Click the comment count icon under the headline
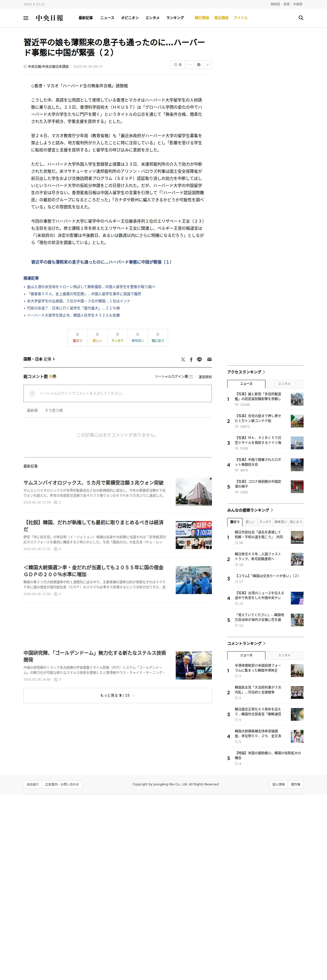This screenshot has width=327, height=980. (x=178, y=65)
